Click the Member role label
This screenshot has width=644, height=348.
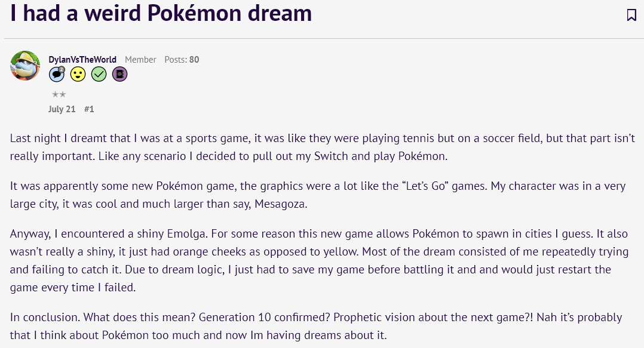coord(140,60)
